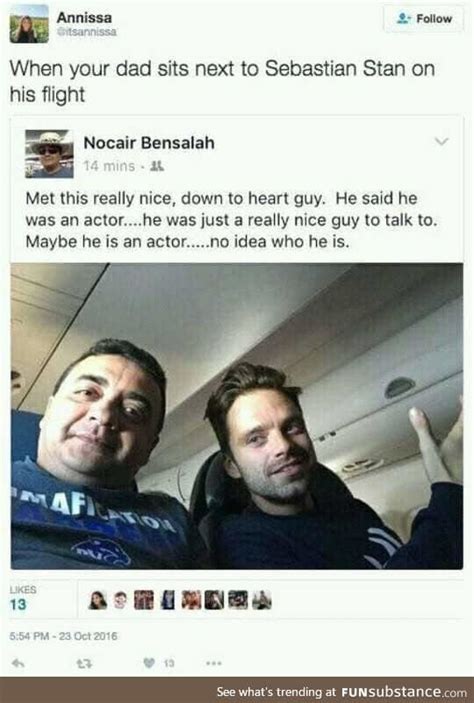Expand the chevron on Nocair's post
The height and width of the screenshot is (703, 474).
point(442,142)
